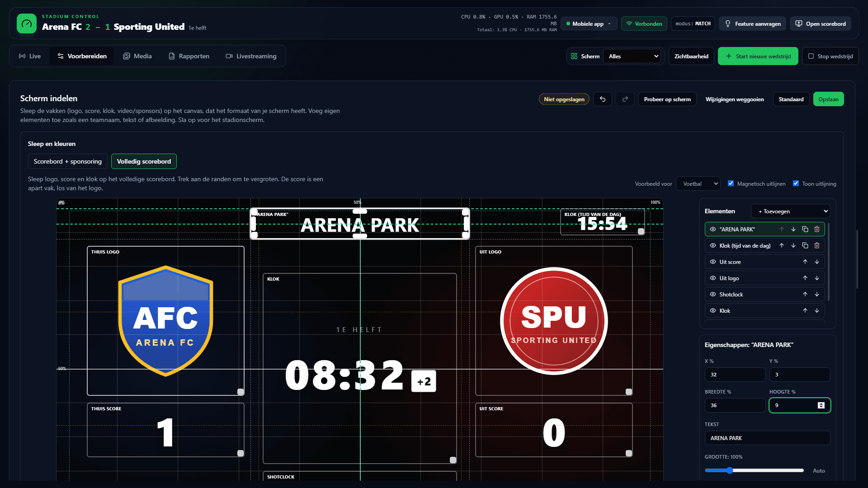Click the Open scorebord button
Image resolution: width=868 pixels, height=488 pixels.
(x=821, y=23)
